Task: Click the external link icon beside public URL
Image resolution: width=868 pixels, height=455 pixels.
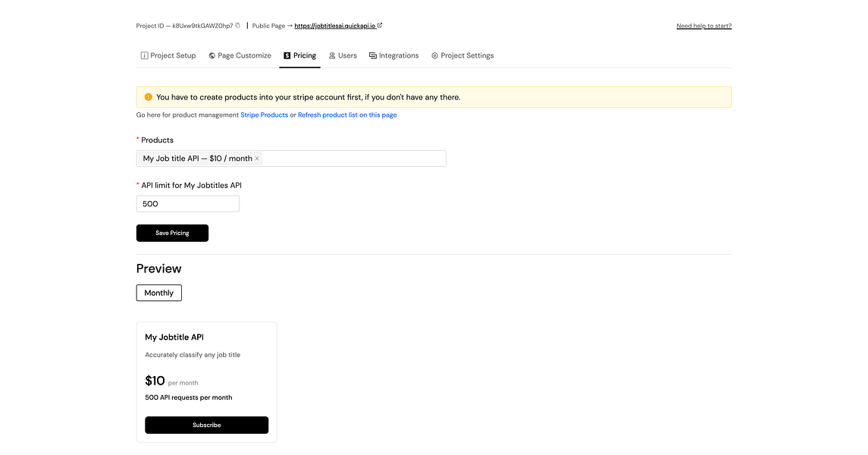Action: coord(380,26)
